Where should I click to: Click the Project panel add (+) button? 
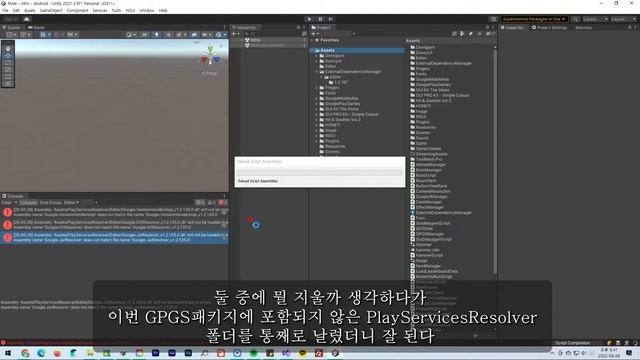click(x=314, y=34)
